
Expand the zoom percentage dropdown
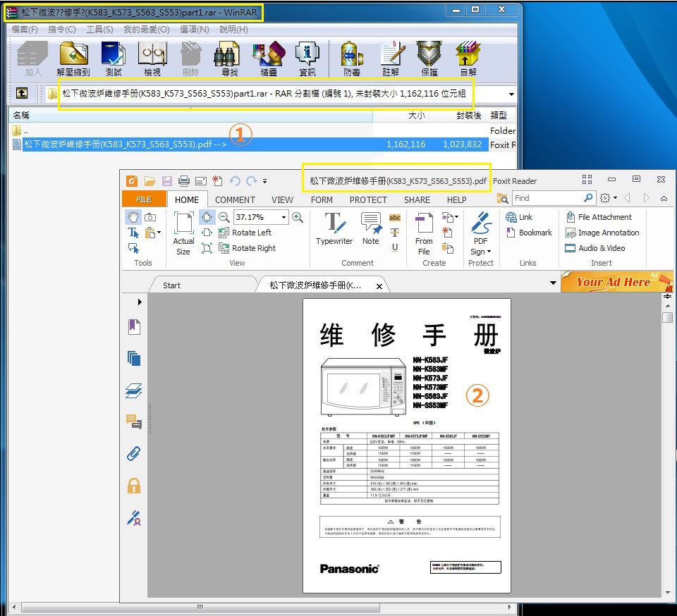[x=283, y=217]
